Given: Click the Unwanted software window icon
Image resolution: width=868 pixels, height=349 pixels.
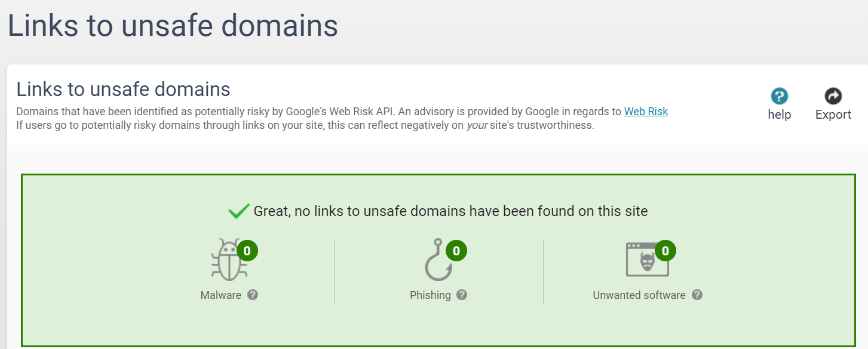Looking at the screenshot, I should pyautogui.click(x=646, y=261).
